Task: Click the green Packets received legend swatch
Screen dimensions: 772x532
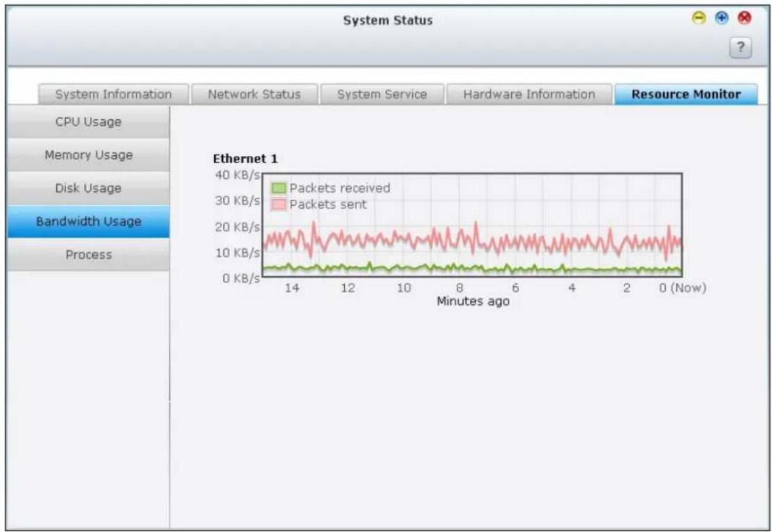Action: (279, 188)
